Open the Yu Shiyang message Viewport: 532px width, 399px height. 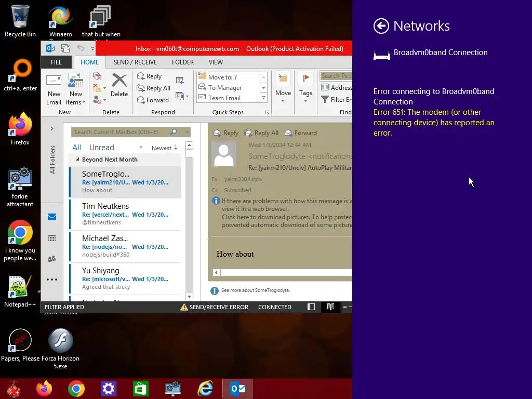click(x=125, y=278)
